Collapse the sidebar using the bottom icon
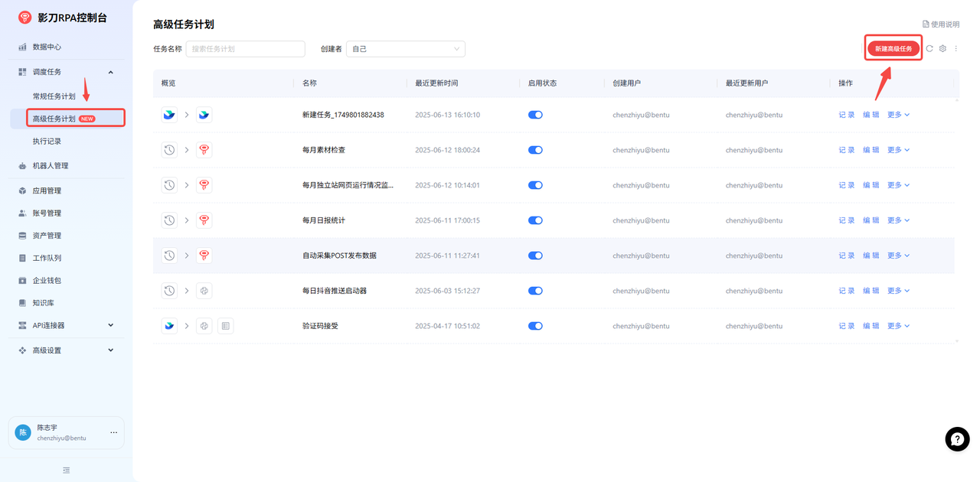This screenshot has height=482, width=980. pyautogui.click(x=67, y=470)
